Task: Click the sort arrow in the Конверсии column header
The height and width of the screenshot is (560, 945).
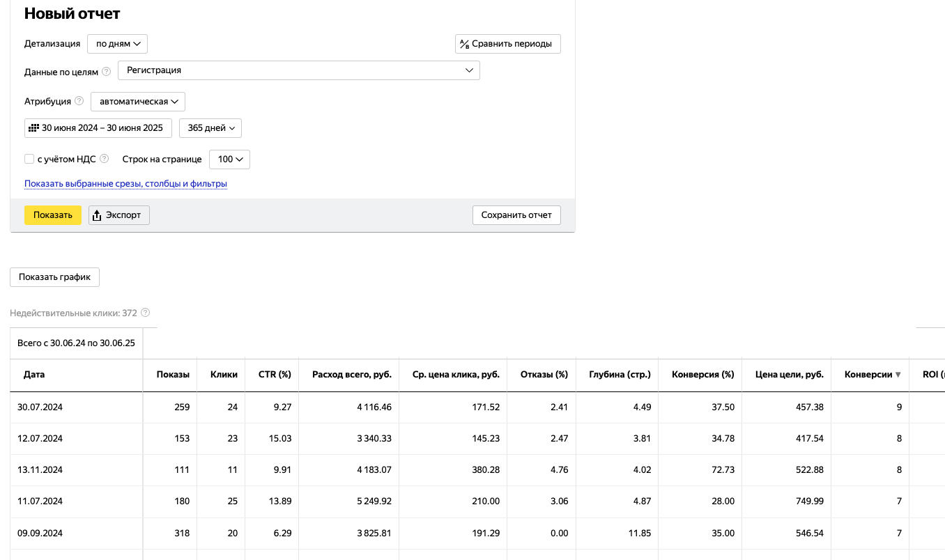Action: coord(898,375)
